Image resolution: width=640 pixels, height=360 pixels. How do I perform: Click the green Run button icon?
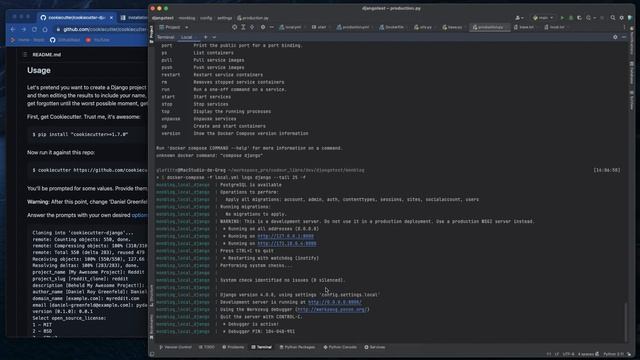pyautogui.click(x=562, y=18)
